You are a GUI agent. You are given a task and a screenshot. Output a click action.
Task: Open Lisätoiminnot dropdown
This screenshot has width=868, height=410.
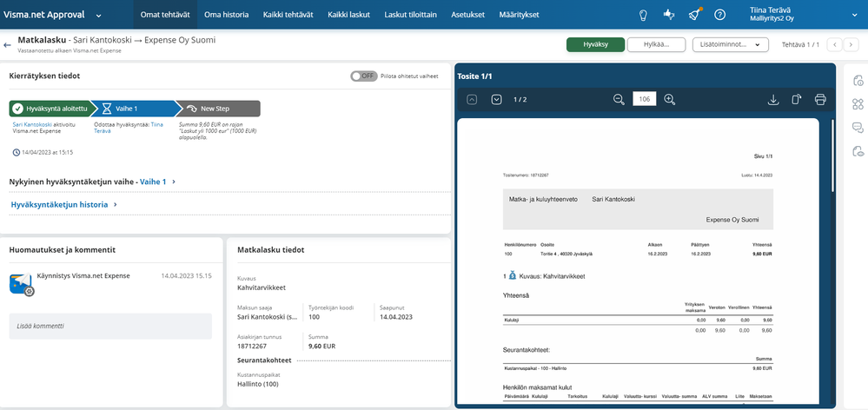point(730,45)
